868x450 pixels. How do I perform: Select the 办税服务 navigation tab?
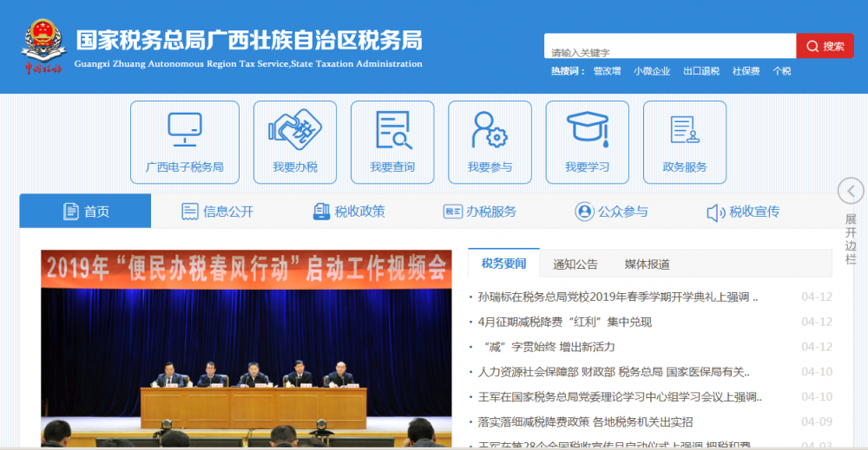pyautogui.click(x=480, y=212)
